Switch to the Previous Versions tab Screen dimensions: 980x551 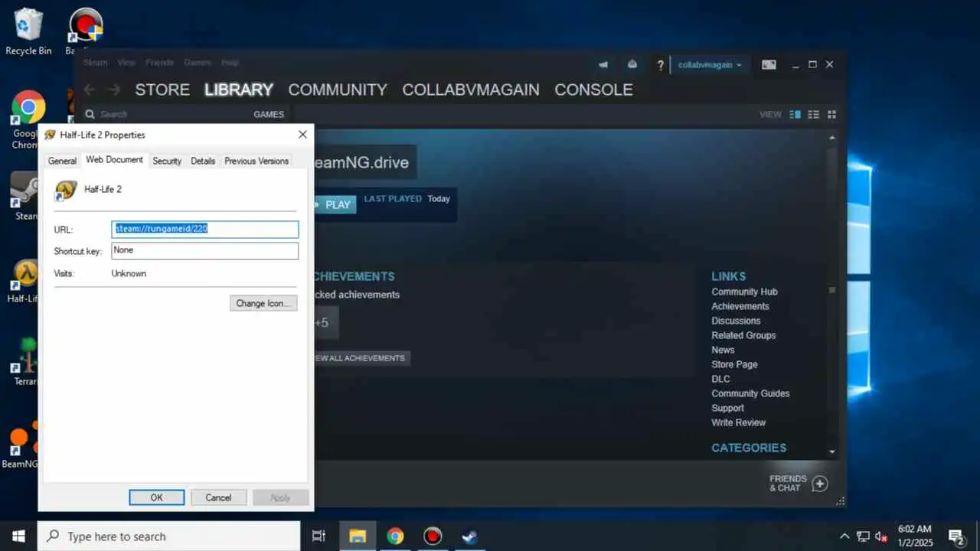pyautogui.click(x=256, y=161)
